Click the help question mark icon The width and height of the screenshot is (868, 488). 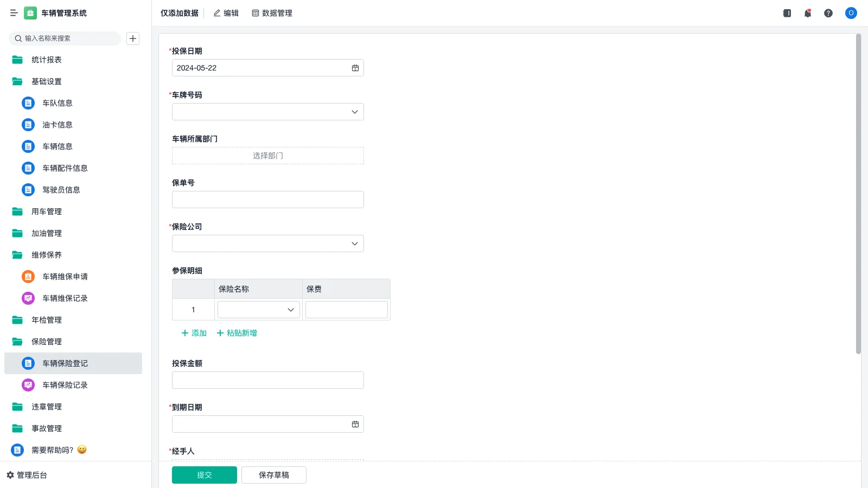click(x=829, y=13)
